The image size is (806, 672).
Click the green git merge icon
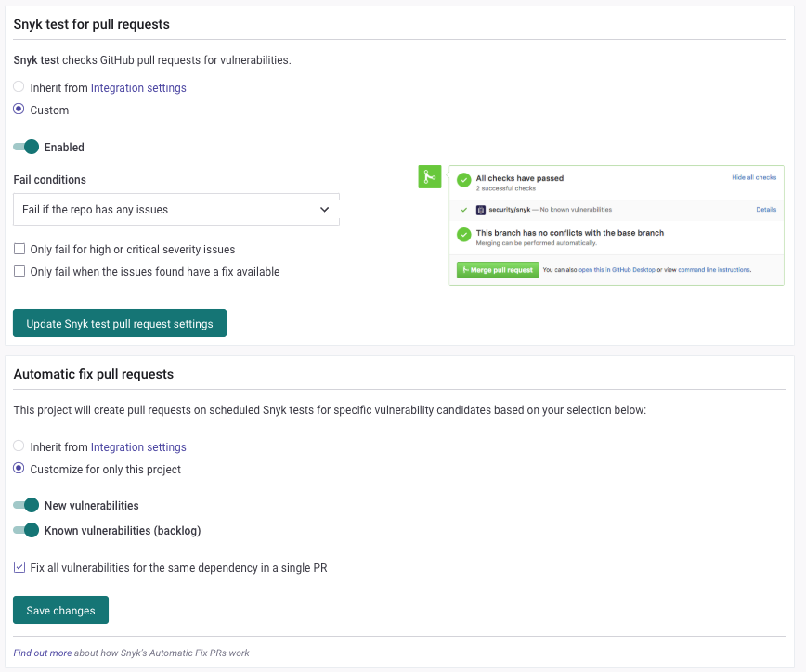click(429, 177)
